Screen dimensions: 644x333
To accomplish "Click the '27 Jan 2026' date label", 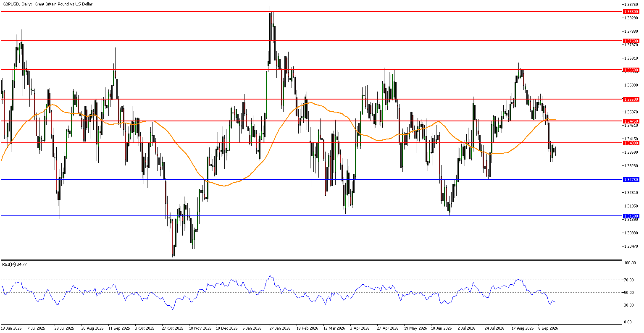I will pos(280,328).
